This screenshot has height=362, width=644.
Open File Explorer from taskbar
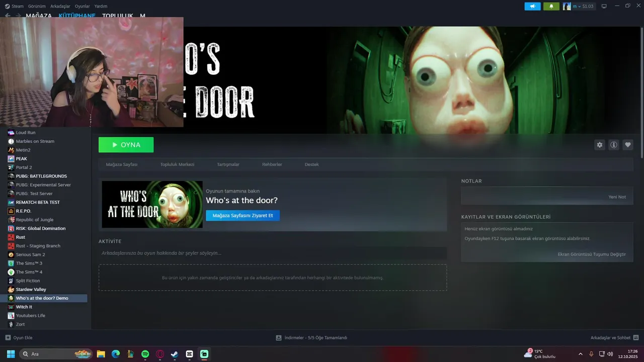click(x=101, y=354)
